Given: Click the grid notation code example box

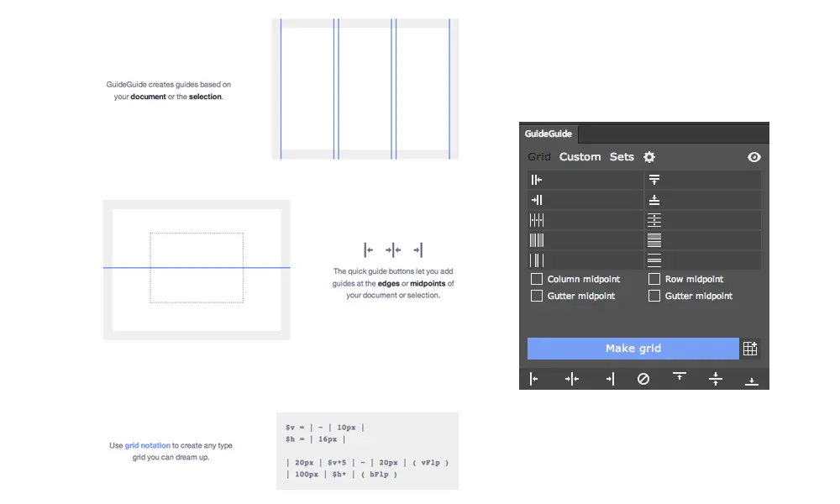Looking at the screenshot, I should point(368,451).
